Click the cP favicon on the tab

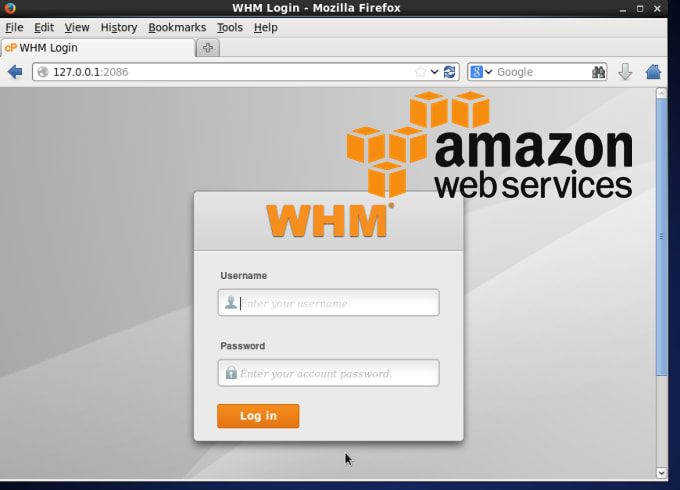[x=10, y=48]
